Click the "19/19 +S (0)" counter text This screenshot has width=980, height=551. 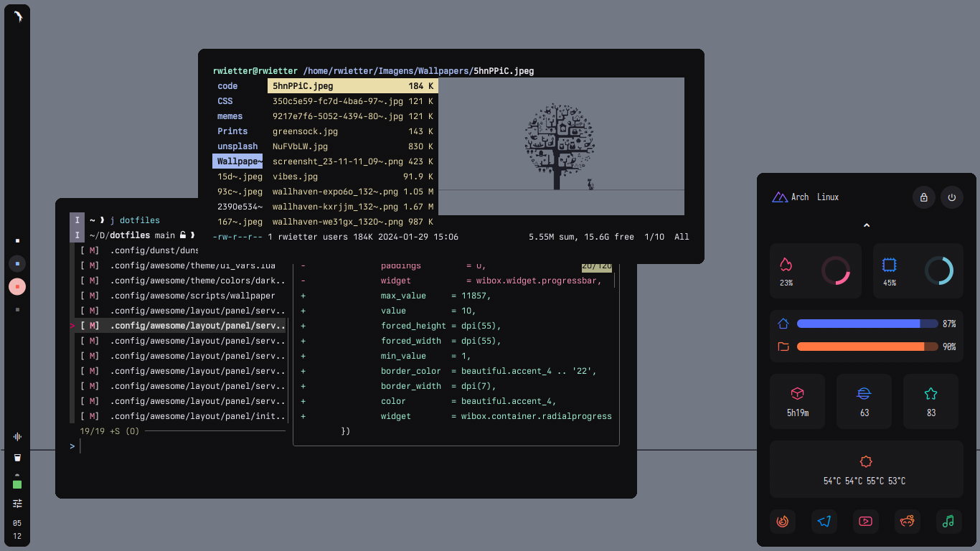click(110, 431)
